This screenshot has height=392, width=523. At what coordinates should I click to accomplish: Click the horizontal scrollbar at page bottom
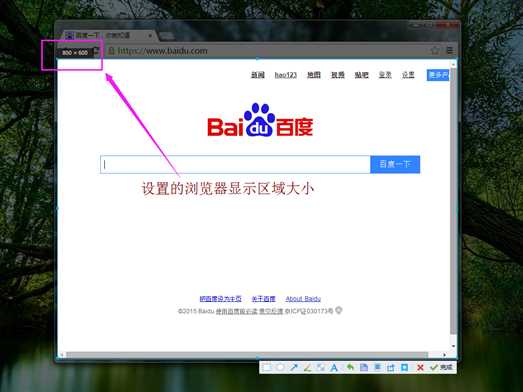tap(247, 355)
